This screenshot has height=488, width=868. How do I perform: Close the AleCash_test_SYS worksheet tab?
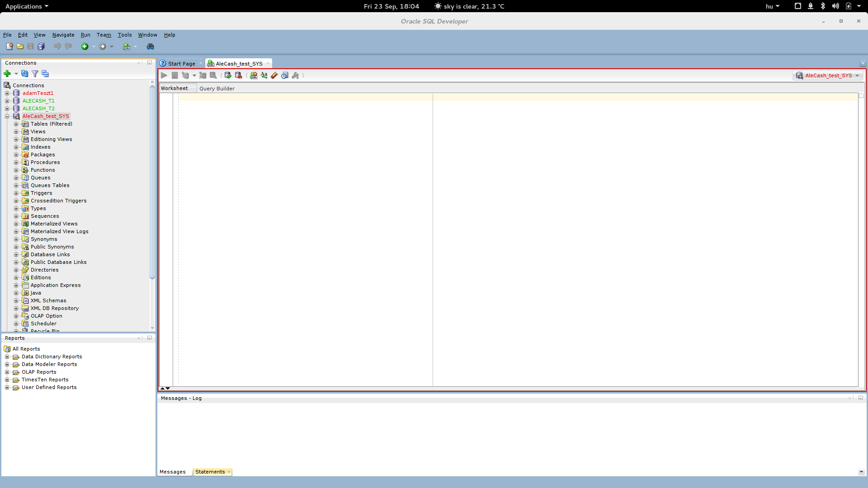coord(268,63)
